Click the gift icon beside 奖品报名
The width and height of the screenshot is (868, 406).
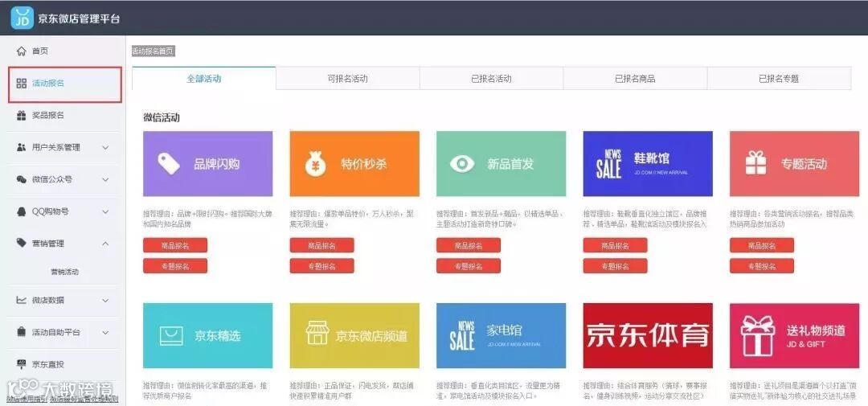[22, 115]
